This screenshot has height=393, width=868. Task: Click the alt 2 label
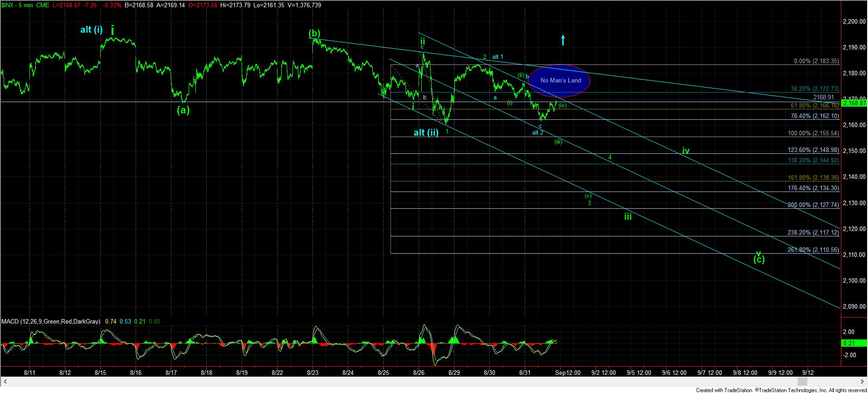click(x=537, y=133)
